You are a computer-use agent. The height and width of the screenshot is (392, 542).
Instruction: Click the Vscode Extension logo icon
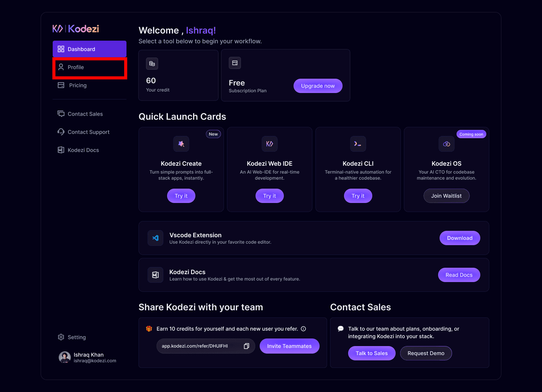[x=155, y=238]
